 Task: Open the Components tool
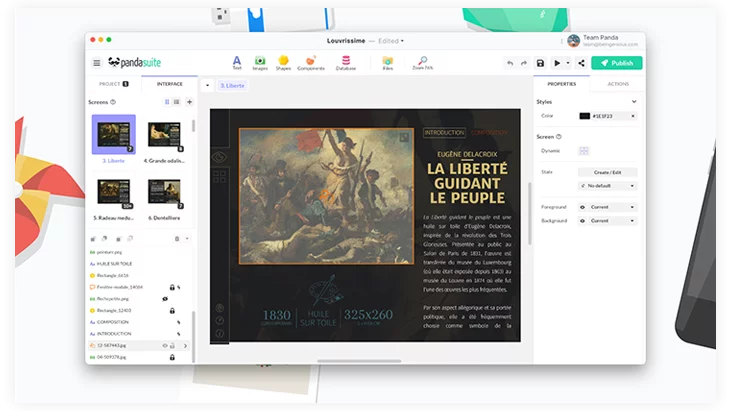click(311, 63)
